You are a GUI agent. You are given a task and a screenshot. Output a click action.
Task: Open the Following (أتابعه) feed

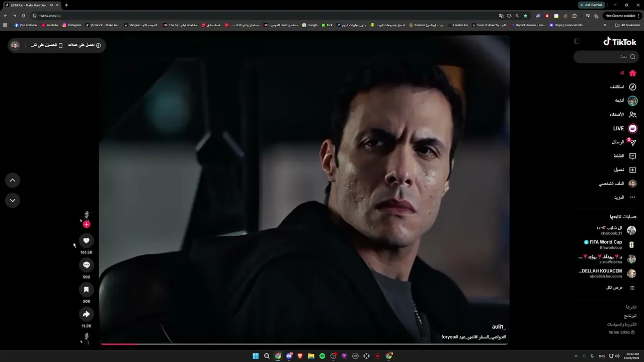pyautogui.click(x=625, y=101)
